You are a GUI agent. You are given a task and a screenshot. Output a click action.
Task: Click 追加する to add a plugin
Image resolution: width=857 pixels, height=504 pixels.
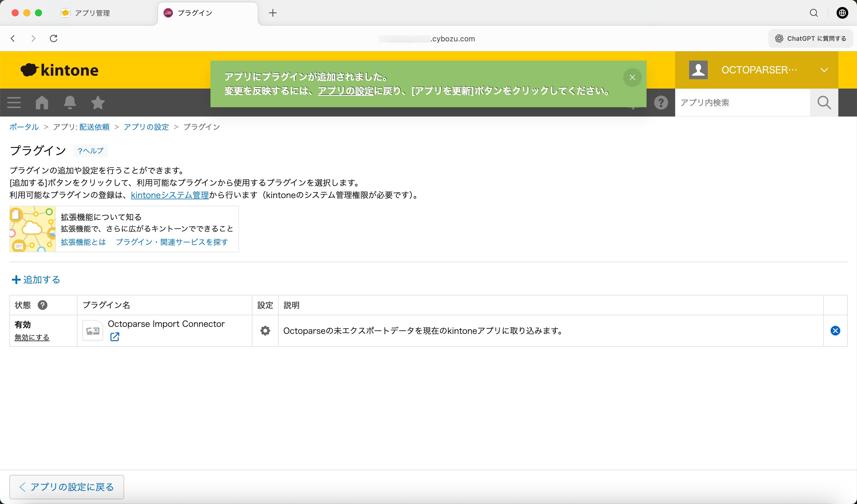35,280
